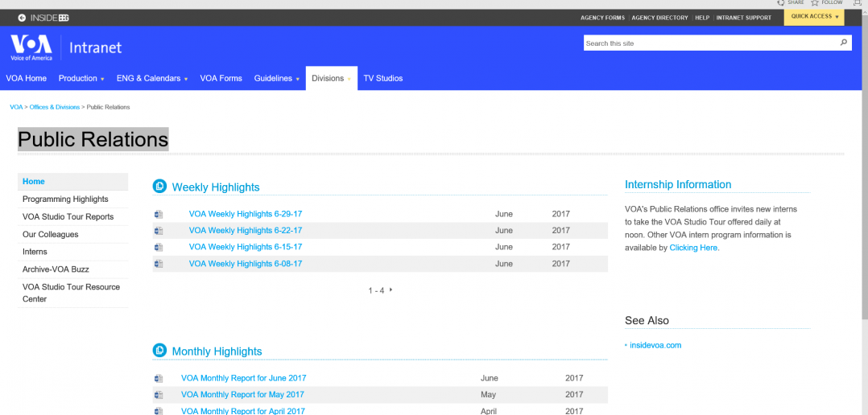Click the Public Relations page title

[93, 140]
